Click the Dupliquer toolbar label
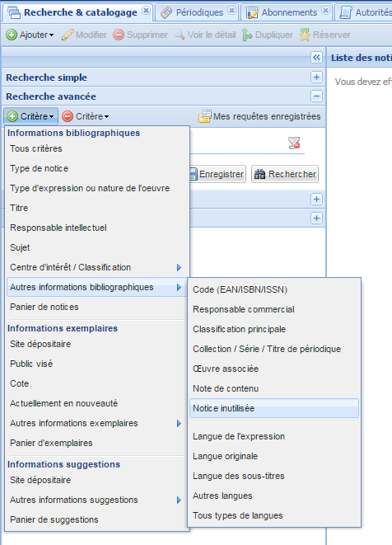This screenshot has width=392, height=545. click(274, 35)
